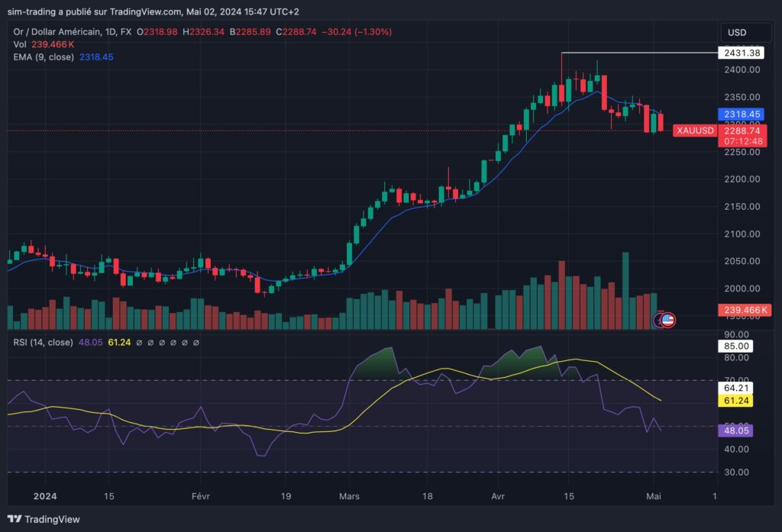Image resolution: width=782 pixels, height=532 pixels.
Task: Open the USD currency selector
Action: (737, 33)
